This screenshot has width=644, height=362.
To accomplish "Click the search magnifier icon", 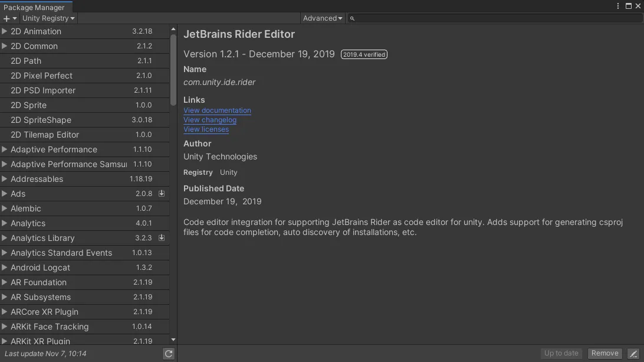I will click(351, 18).
